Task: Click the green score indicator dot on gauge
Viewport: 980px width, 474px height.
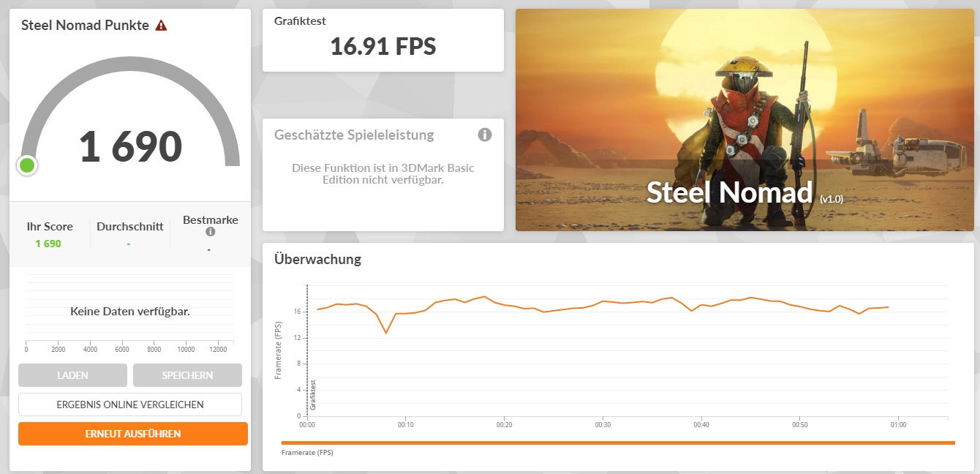Action: pos(27,165)
